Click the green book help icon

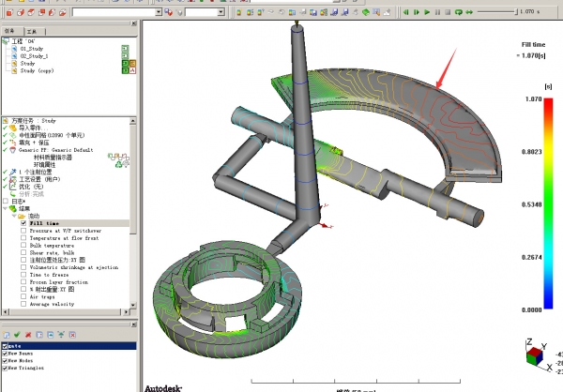tap(366, 12)
